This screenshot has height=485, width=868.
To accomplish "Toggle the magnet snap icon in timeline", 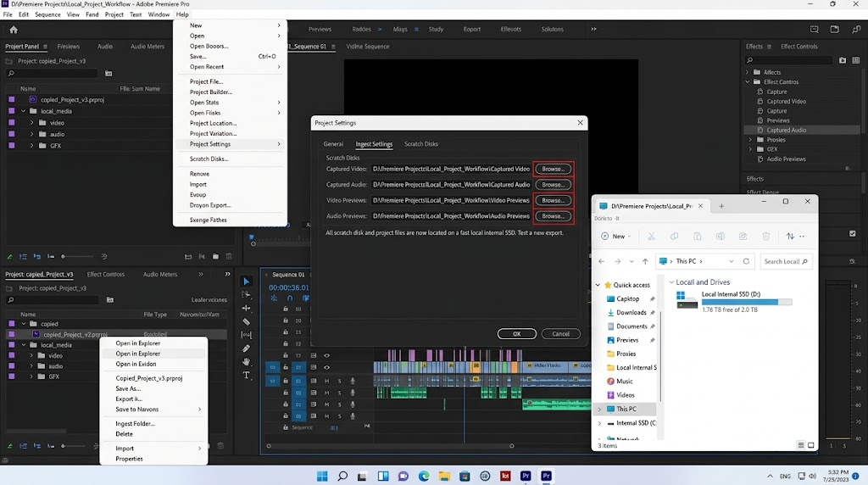I will (290, 298).
